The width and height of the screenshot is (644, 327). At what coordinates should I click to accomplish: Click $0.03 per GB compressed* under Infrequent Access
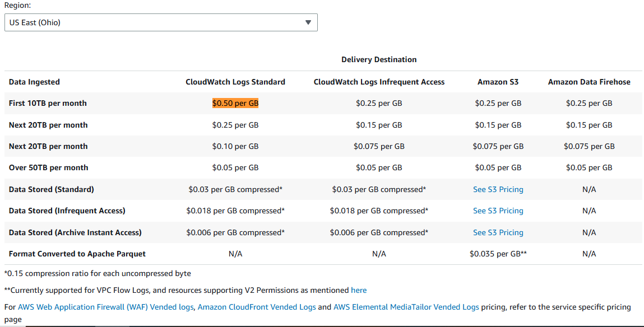tap(379, 189)
